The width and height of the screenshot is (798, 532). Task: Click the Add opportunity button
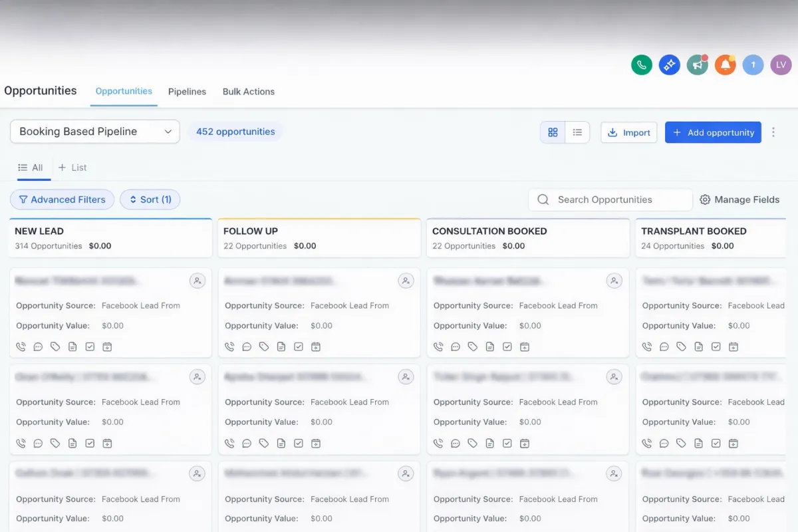pyautogui.click(x=713, y=132)
